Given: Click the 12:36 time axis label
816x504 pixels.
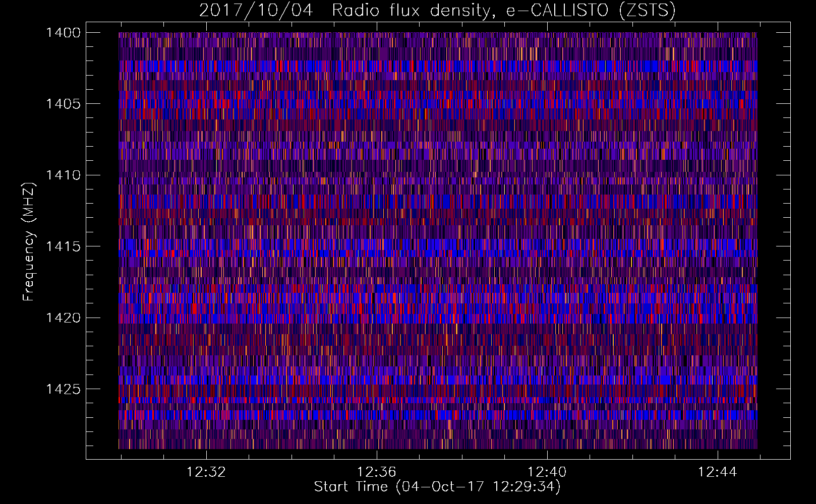Looking at the screenshot, I should click(x=376, y=472).
